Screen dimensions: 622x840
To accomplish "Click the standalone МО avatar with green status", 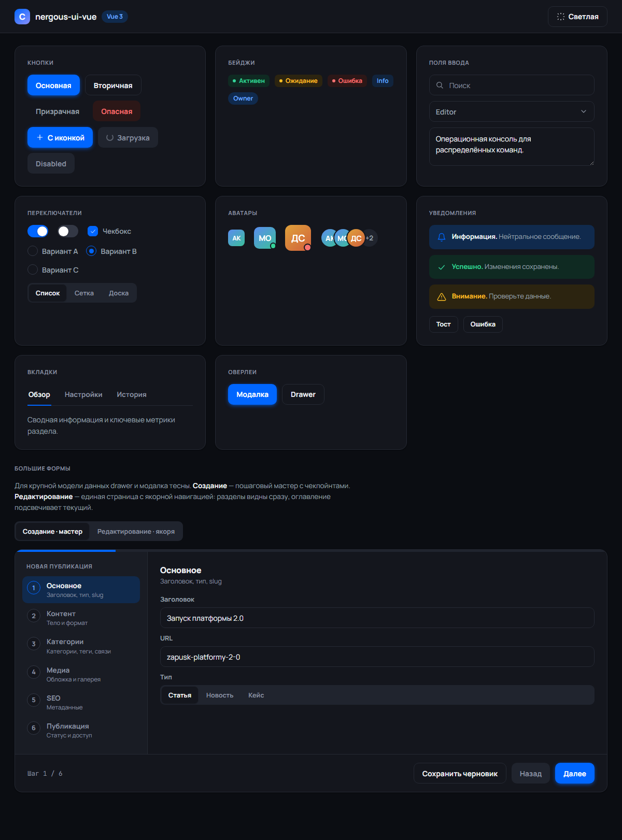I will click(x=265, y=238).
